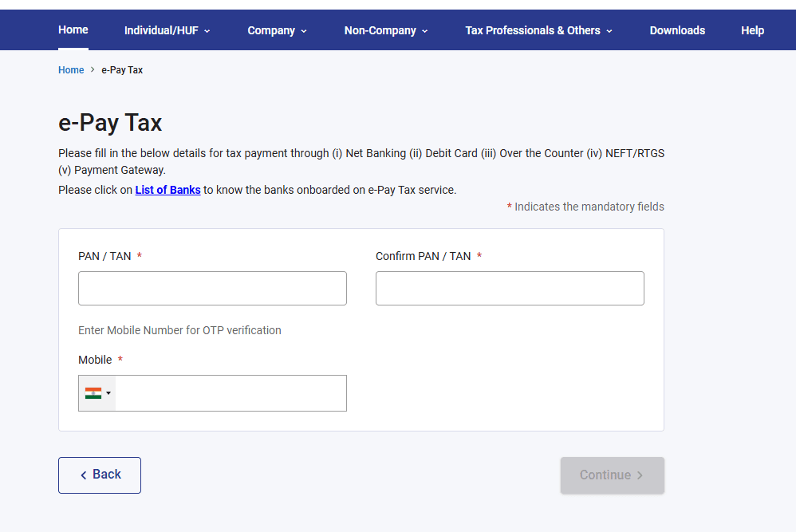The image size is (796, 532).
Task: Click the chevron beside Company
Action: click(304, 31)
